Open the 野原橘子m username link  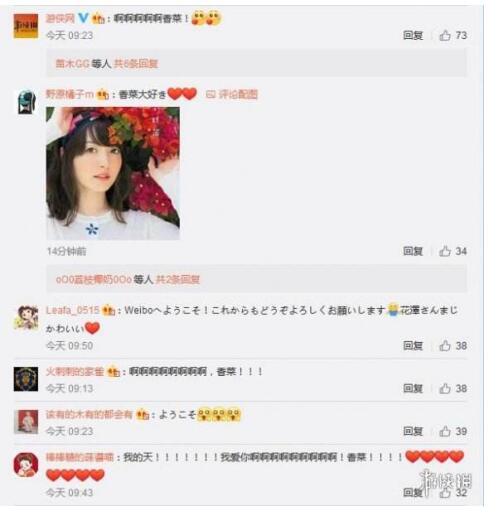(x=70, y=94)
